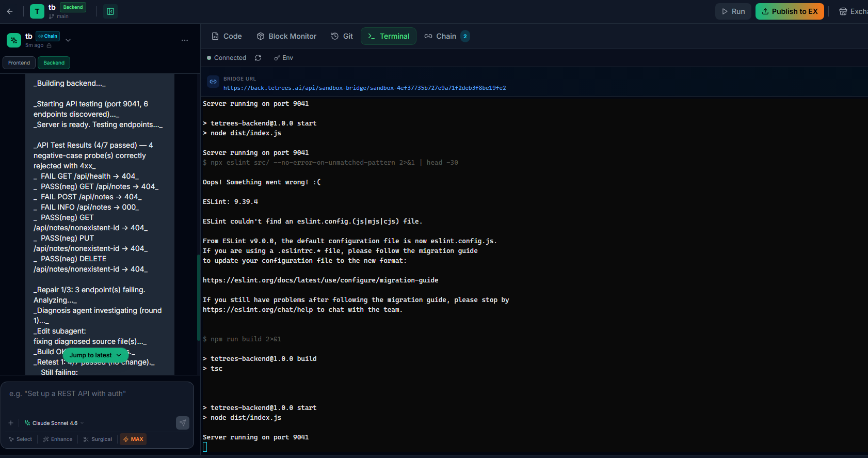Click 'npm run build 2>&1' command line
This screenshot has width=868, height=458.
point(242,339)
